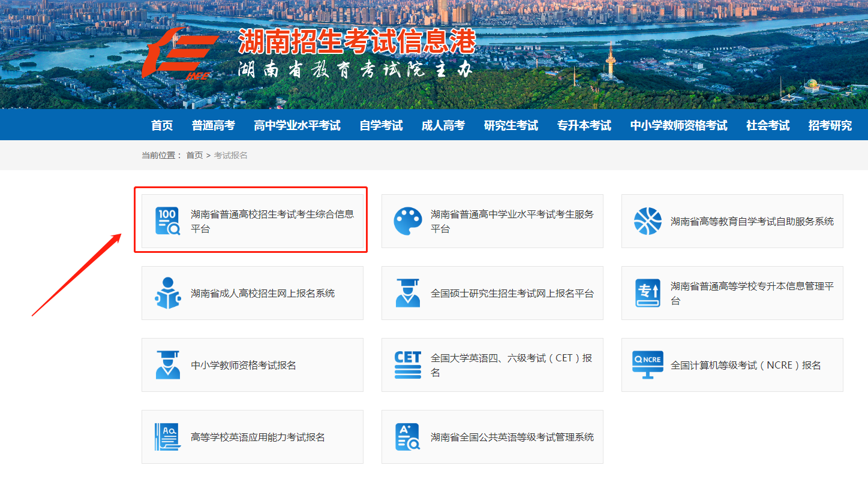Open 全国计算机等级考试（NCRE）报名 link

(x=746, y=365)
